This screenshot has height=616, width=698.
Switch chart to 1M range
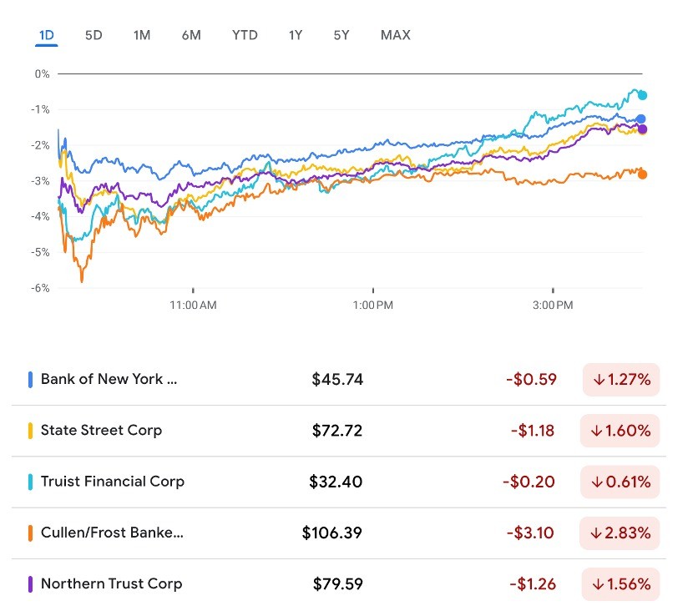(x=141, y=35)
